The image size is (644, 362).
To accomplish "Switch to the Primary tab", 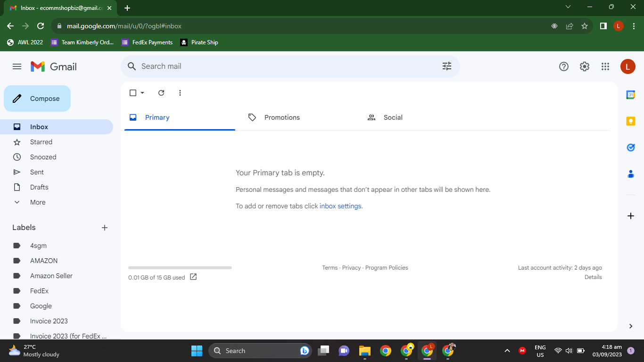I will tap(180, 117).
